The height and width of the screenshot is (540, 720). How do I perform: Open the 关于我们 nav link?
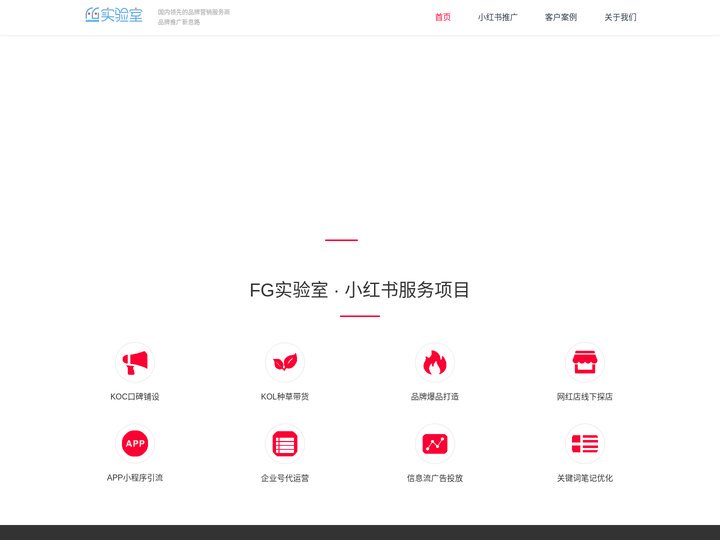coord(620,17)
